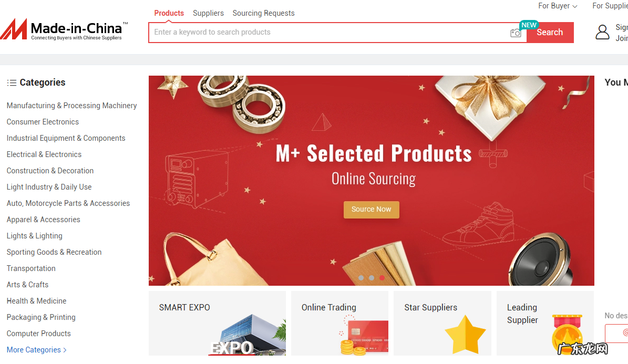The width and height of the screenshot is (628, 364).
Task: Open the Online Trading credit card tile
Action: pos(339,323)
